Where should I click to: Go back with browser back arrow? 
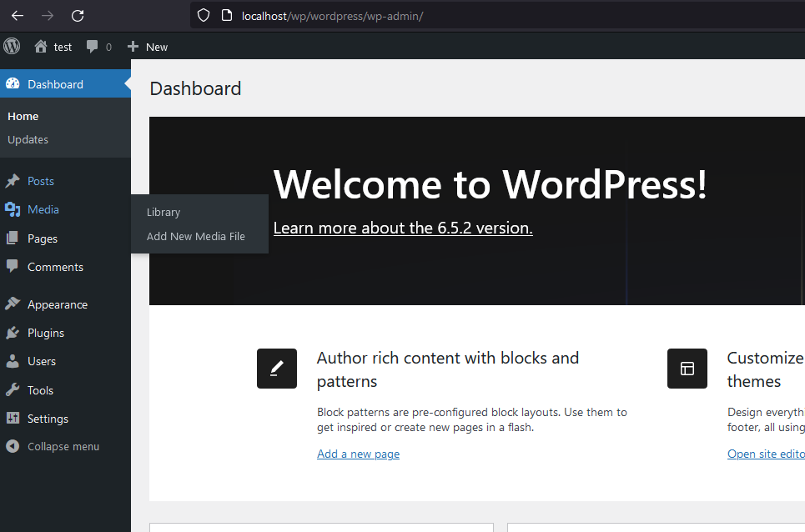tap(18, 16)
